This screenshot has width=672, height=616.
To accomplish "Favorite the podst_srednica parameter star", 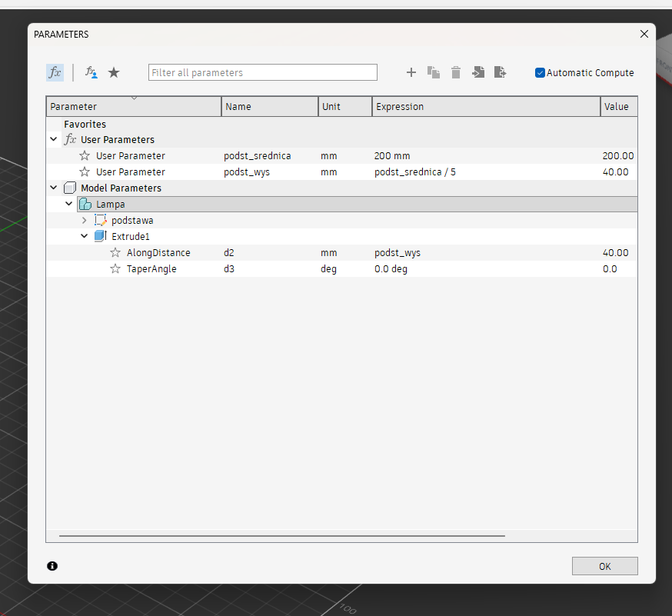I will [x=85, y=156].
